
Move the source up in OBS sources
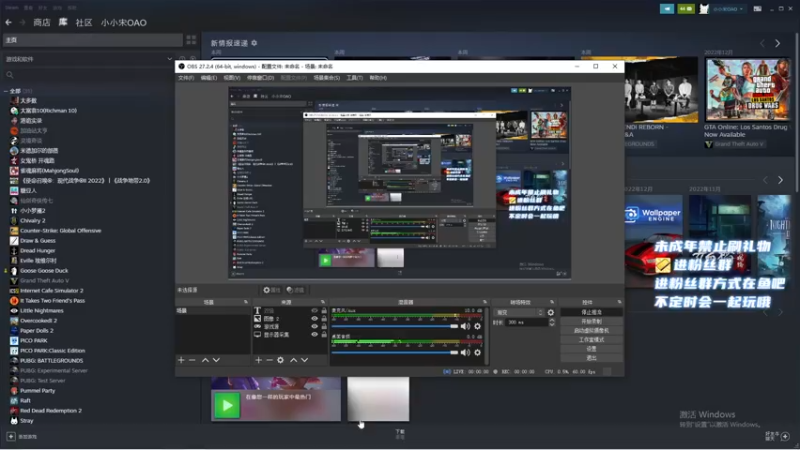point(293,360)
